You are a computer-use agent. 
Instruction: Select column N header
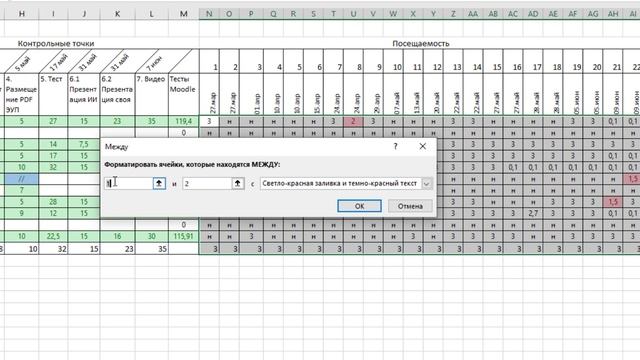[209, 14]
